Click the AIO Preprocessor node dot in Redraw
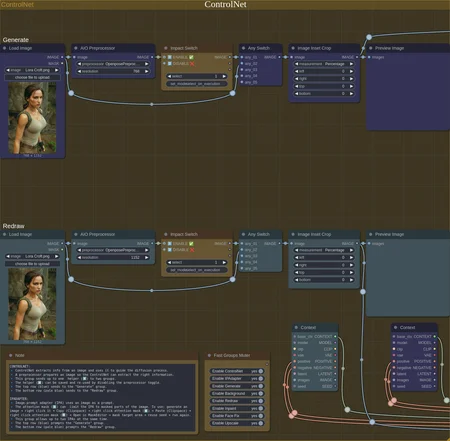 pos(76,234)
